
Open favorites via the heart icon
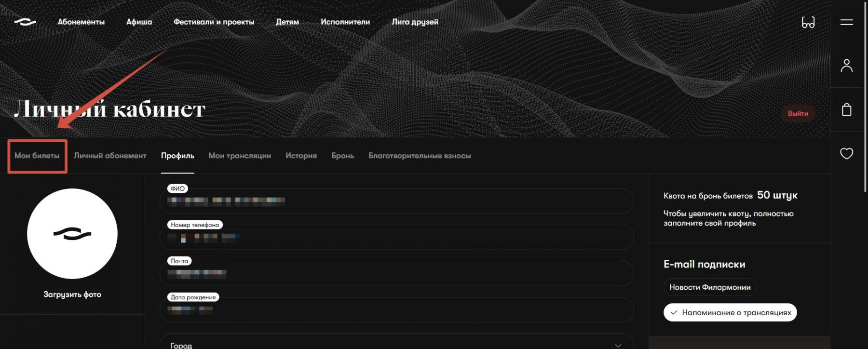[x=846, y=154]
